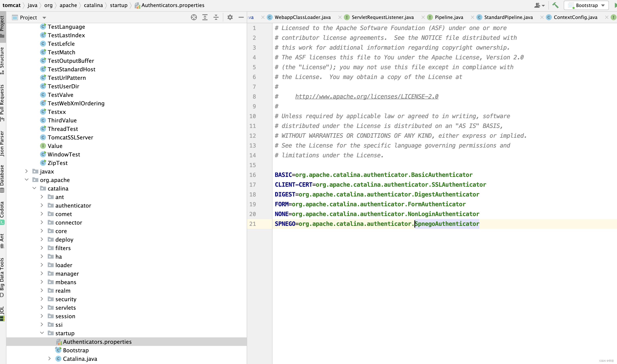Click the Build hammer icon
Viewport: 617px width, 364px height.
click(555, 5)
